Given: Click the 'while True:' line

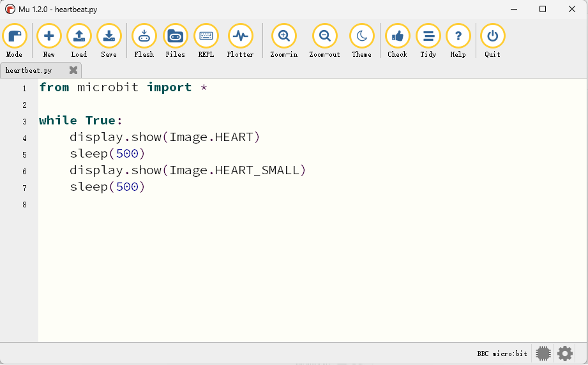Looking at the screenshot, I should (x=80, y=121).
